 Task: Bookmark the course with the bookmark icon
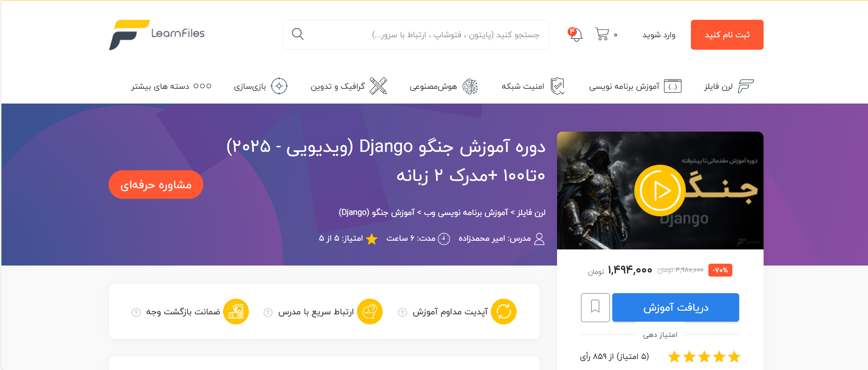tap(595, 307)
